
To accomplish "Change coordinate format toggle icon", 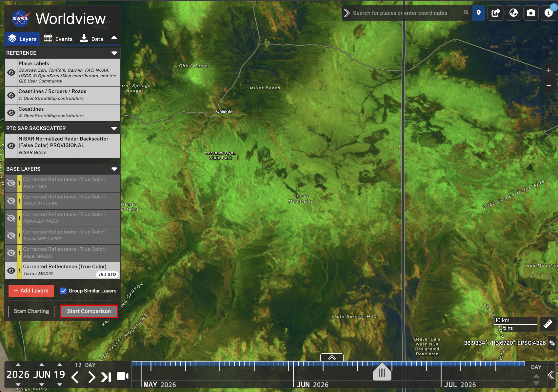I will point(552,343).
